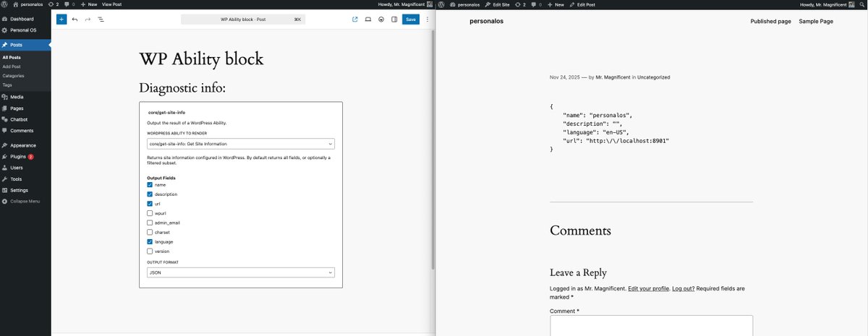The height and width of the screenshot is (336, 868).
Task: Check the version output field
Action: pyautogui.click(x=150, y=251)
